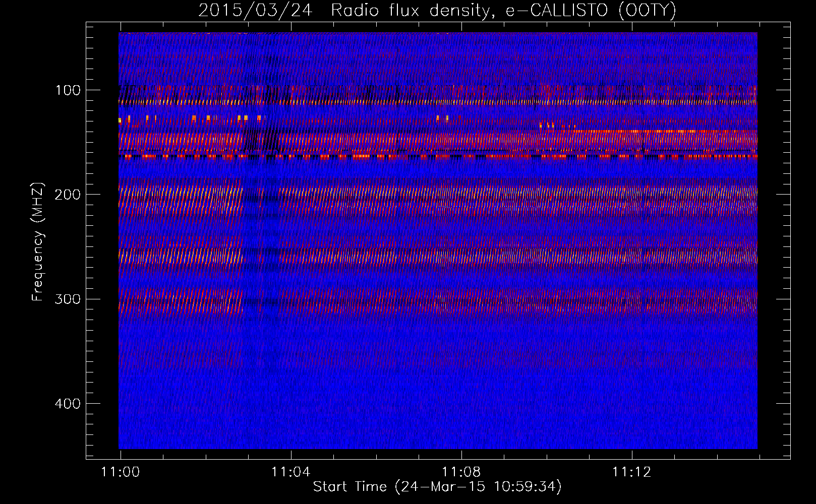
Task: Click the '11:12' time tick label
Action: 631,472
